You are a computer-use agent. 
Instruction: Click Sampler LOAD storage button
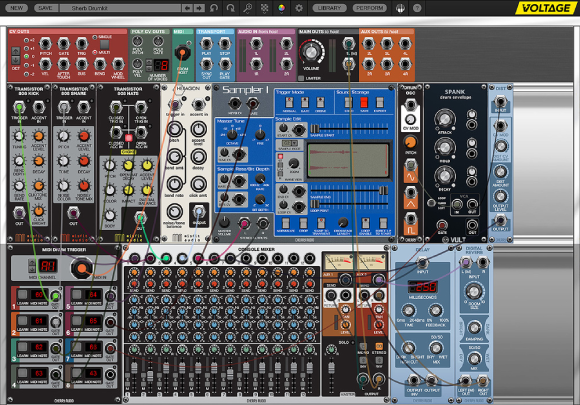point(348,102)
